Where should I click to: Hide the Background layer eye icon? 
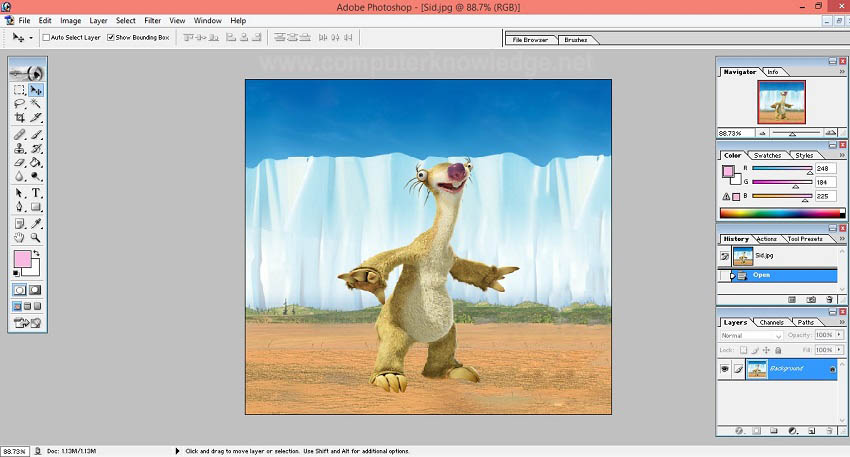pyautogui.click(x=725, y=369)
